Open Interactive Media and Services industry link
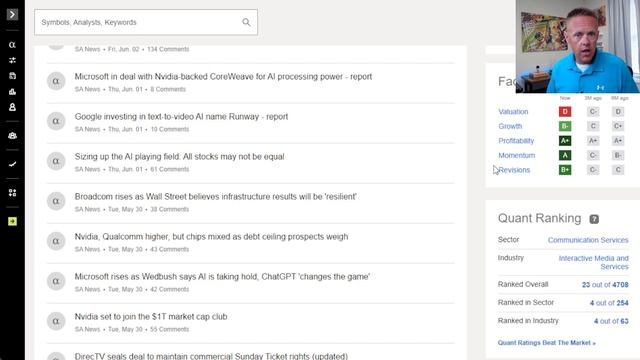 click(593, 262)
